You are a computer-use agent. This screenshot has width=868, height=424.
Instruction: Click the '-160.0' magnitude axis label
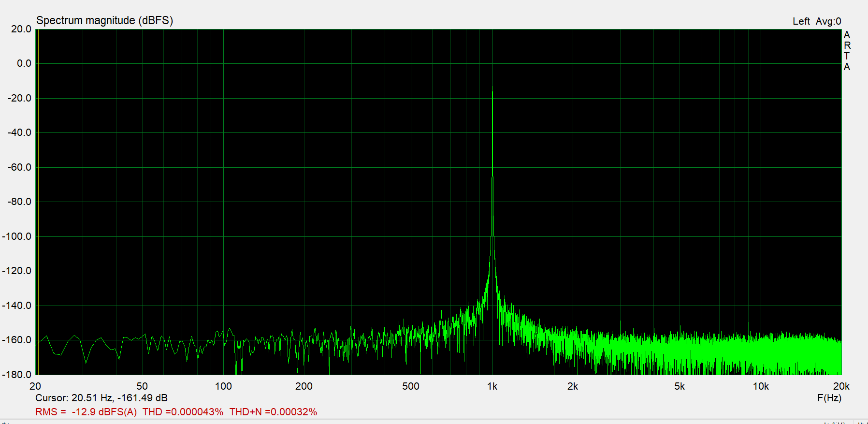coord(17,340)
